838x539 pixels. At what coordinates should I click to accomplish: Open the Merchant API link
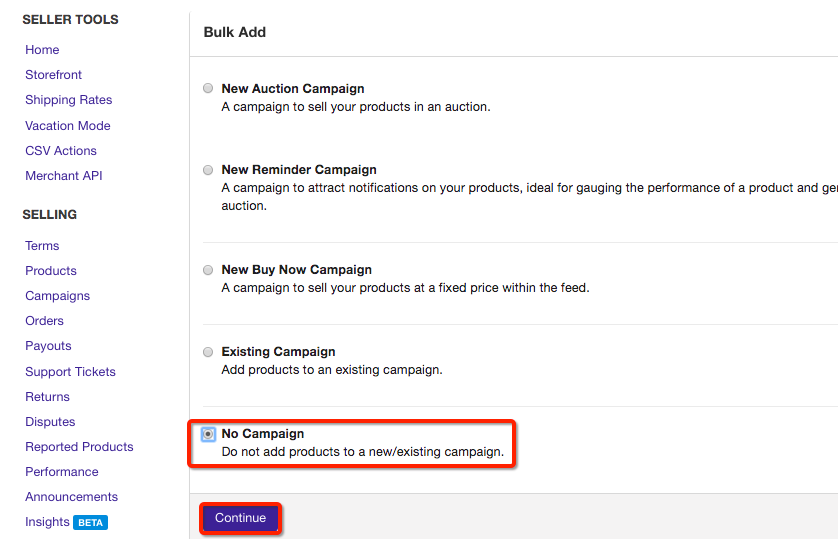[x=64, y=176]
